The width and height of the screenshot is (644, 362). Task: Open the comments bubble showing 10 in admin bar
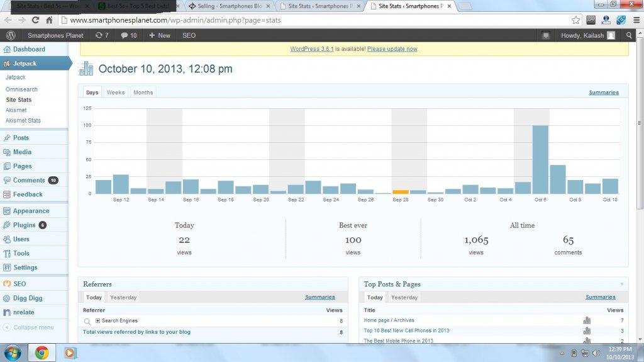(129, 35)
